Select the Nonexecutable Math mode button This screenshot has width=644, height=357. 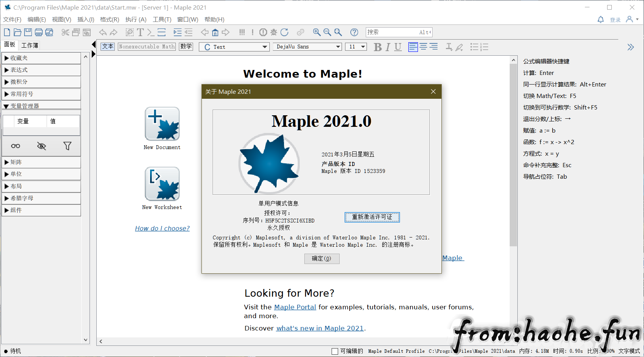click(147, 46)
